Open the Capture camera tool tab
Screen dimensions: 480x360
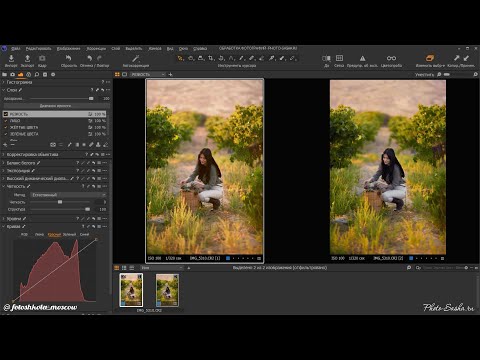point(12,74)
